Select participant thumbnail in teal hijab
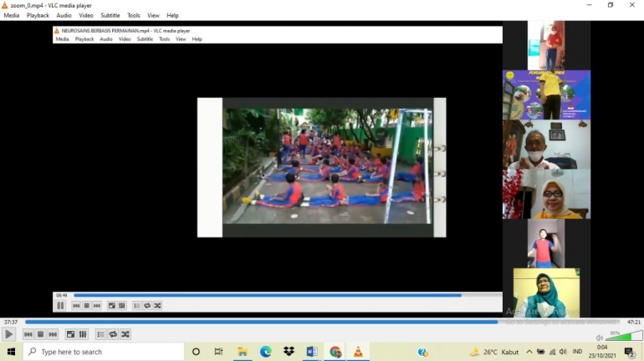644x361 pixels. (x=546, y=293)
